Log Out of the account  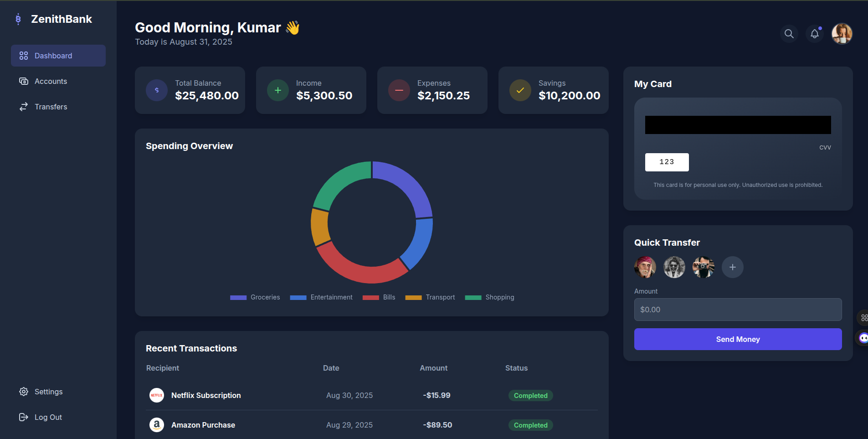pyautogui.click(x=48, y=417)
